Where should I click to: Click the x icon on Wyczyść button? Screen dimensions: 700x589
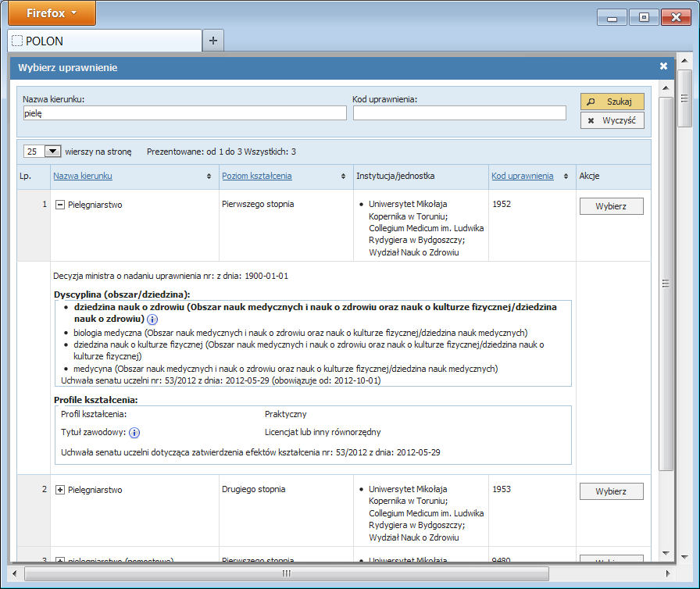pyautogui.click(x=591, y=120)
